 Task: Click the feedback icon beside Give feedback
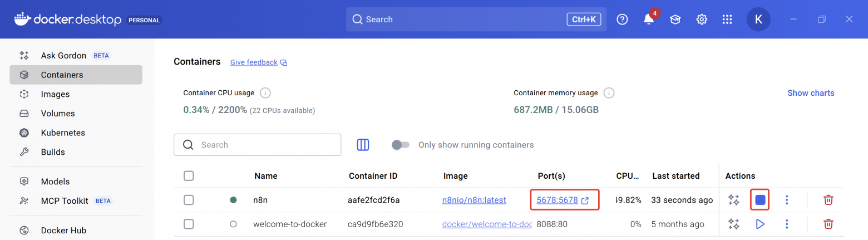pyautogui.click(x=284, y=62)
